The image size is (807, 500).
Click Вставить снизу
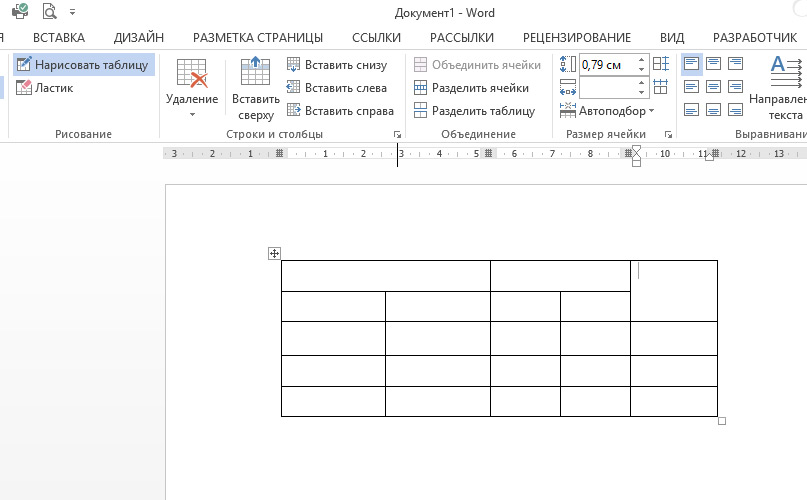click(x=337, y=65)
